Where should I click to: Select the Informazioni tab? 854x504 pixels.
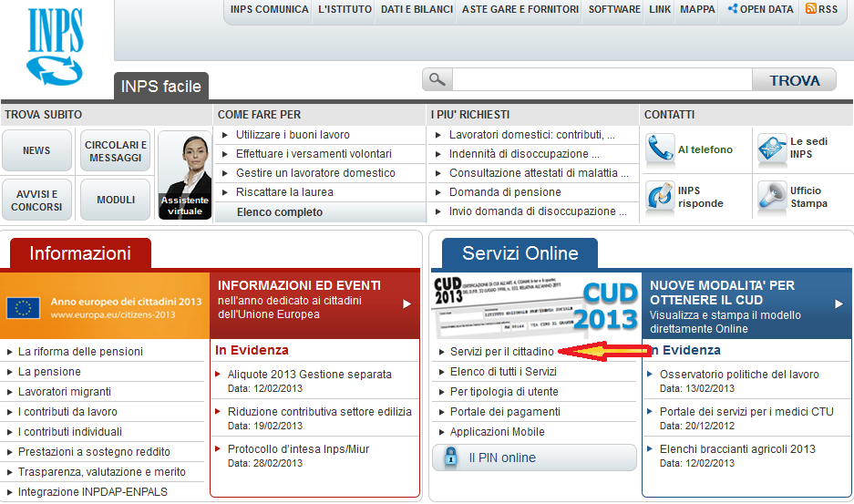tap(80, 253)
